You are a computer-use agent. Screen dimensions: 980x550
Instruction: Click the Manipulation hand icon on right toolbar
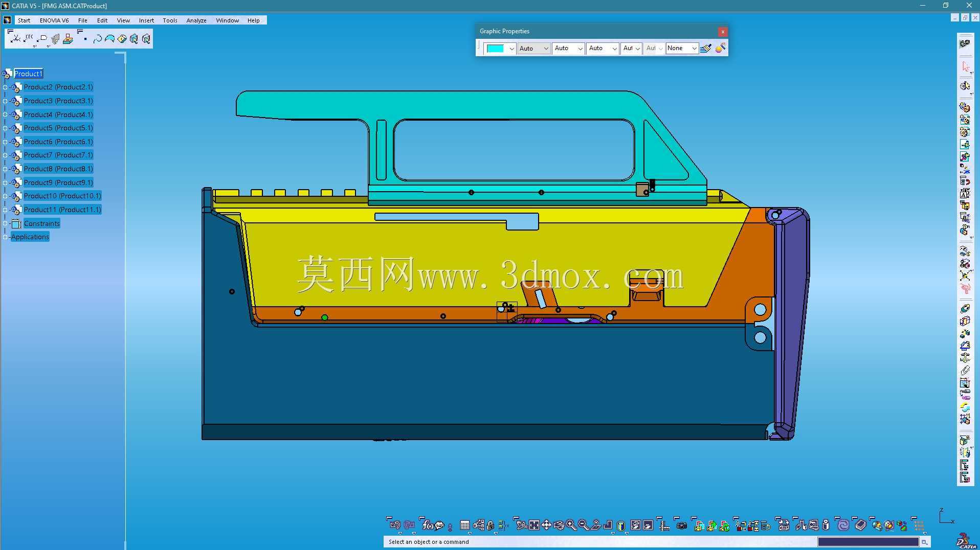pos(965,288)
